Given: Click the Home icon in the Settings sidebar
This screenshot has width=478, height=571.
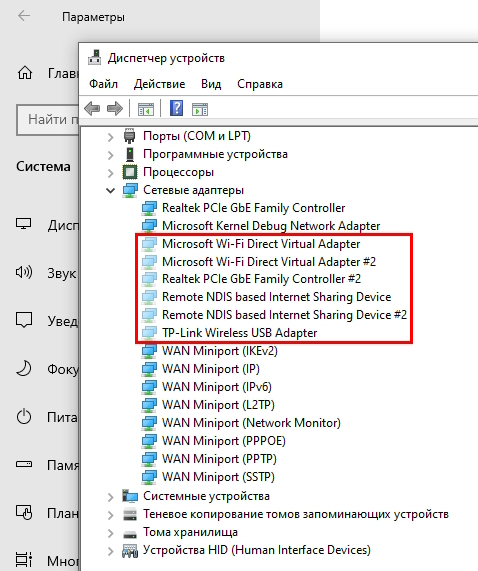Looking at the screenshot, I should (x=25, y=73).
